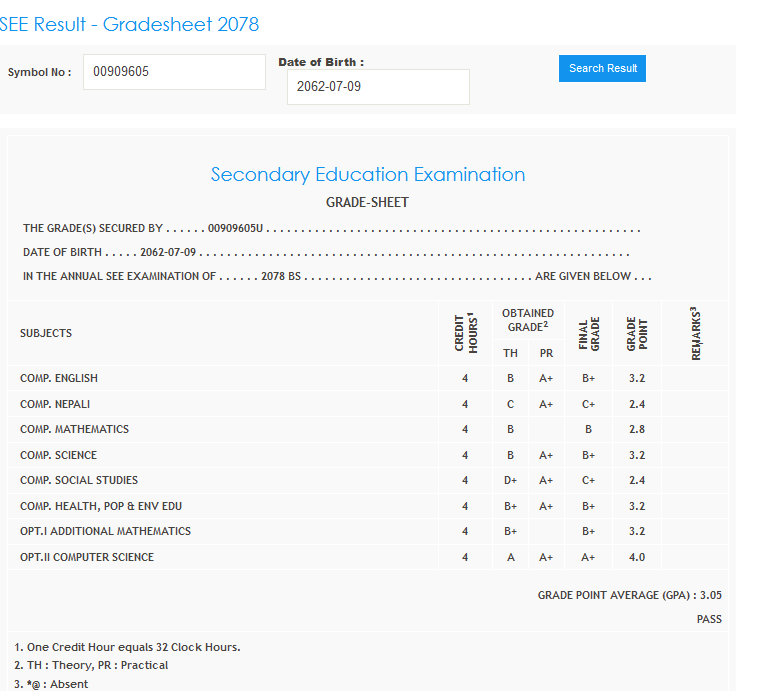The image size is (766, 691).
Task: Click the FINAL GRADE column header
Action: pos(588,333)
